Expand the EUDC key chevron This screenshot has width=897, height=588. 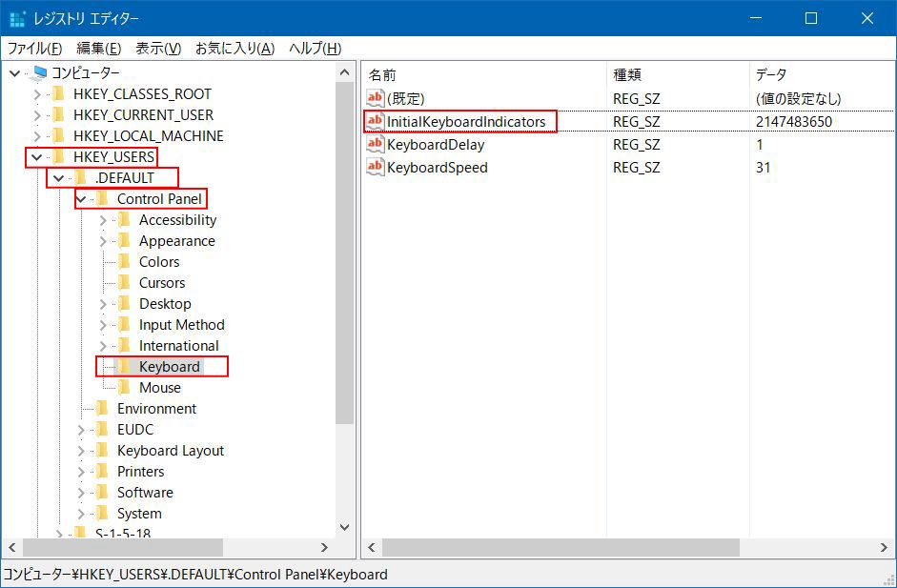point(81,430)
